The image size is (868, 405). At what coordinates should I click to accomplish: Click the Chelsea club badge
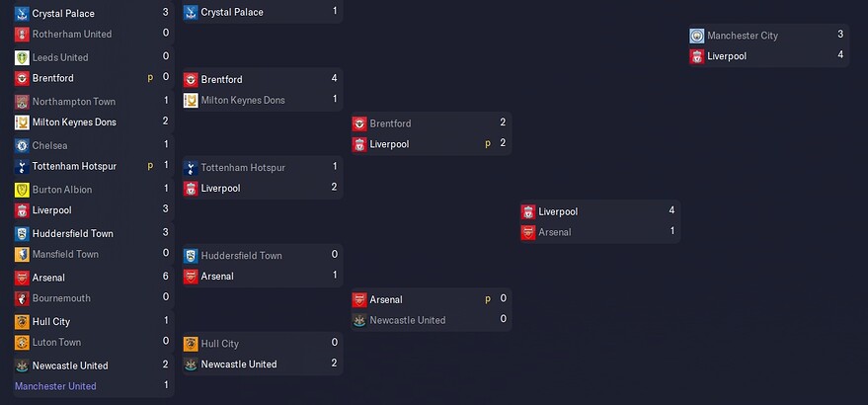(22, 145)
